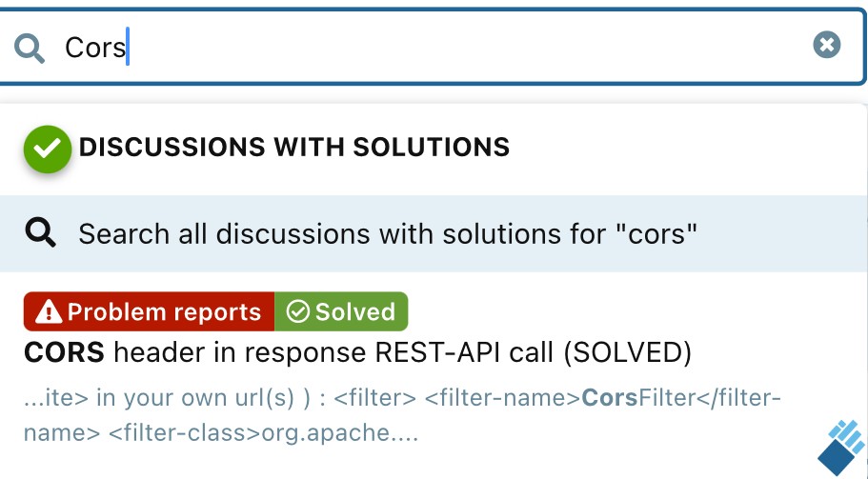Search all discussions with solutions for "cors"
This screenshot has height=479, width=868.
pyautogui.click(x=434, y=233)
